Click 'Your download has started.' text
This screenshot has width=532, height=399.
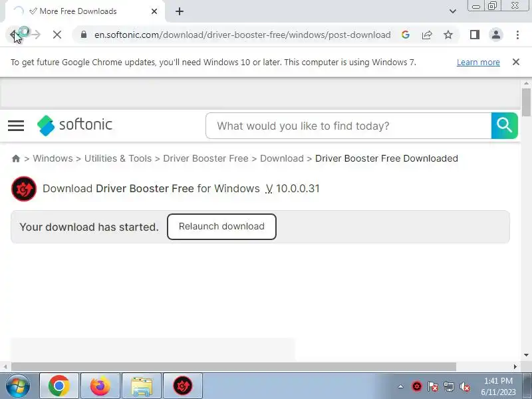point(89,227)
